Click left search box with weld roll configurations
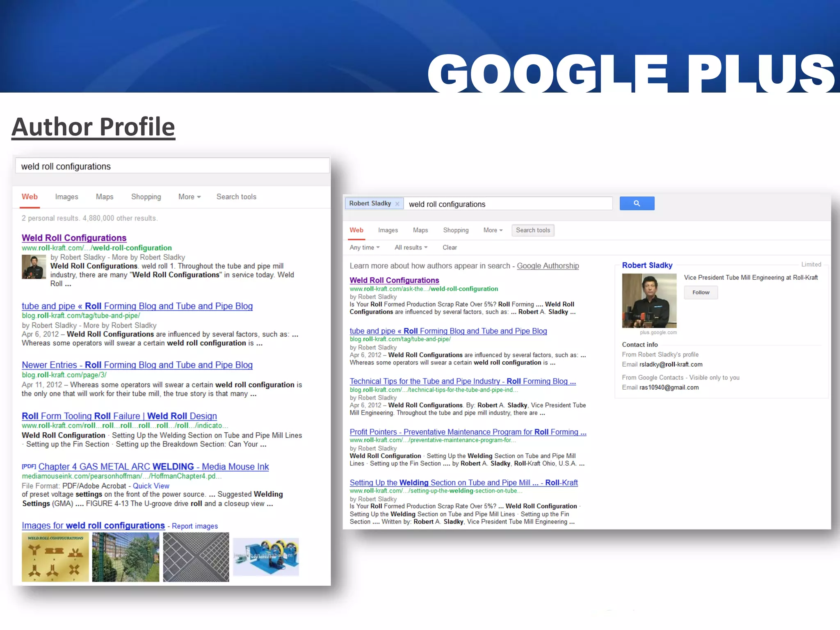This screenshot has width=840, height=630. click(x=172, y=166)
